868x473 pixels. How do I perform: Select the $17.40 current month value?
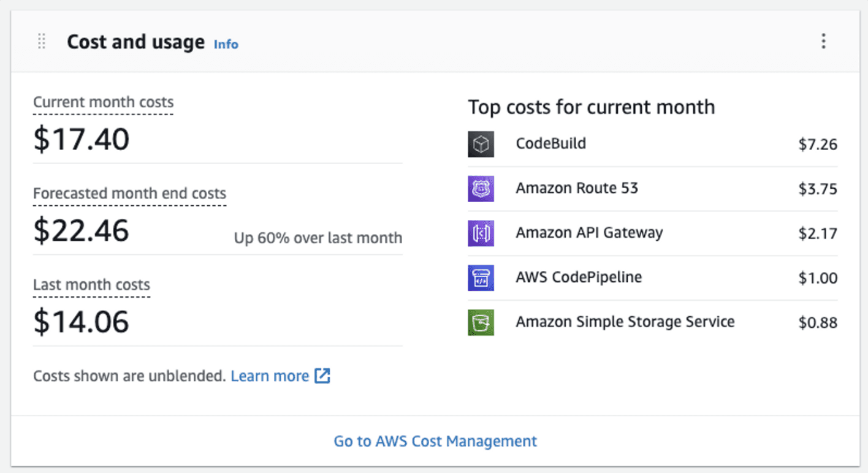coord(81,138)
